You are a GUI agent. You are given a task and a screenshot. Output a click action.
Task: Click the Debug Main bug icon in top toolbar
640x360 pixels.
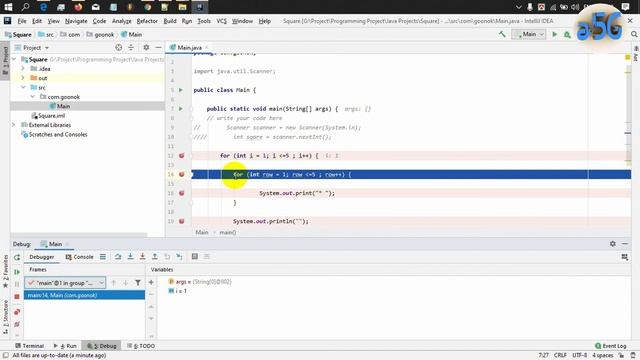click(x=567, y=35)
